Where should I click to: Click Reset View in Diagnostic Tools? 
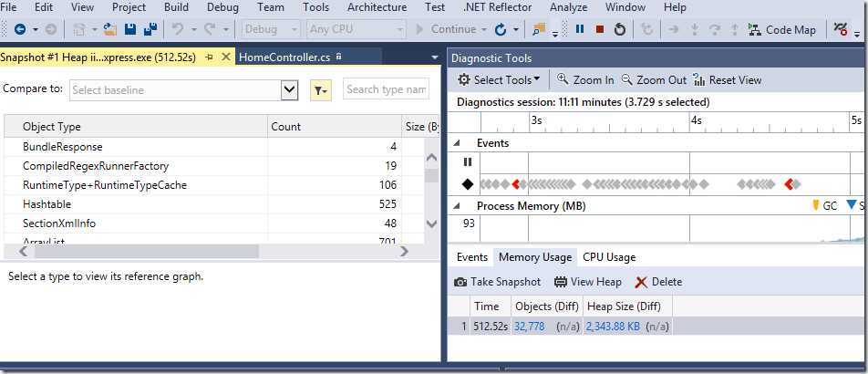coord(727,79)
